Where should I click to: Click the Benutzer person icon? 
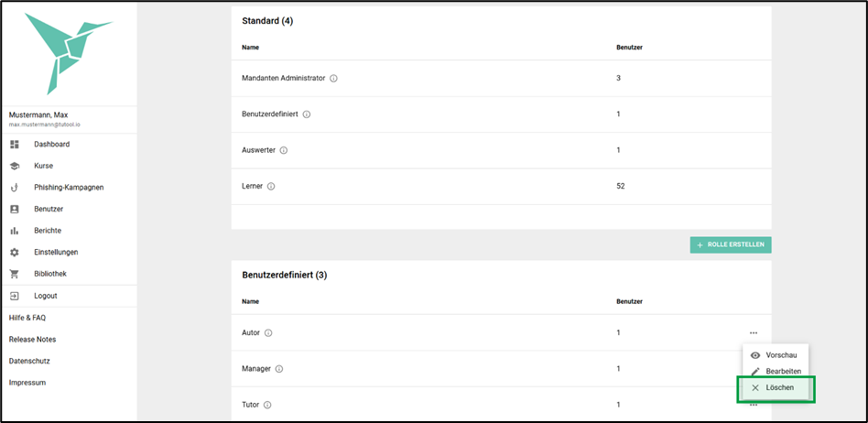(x=15, y=210)
